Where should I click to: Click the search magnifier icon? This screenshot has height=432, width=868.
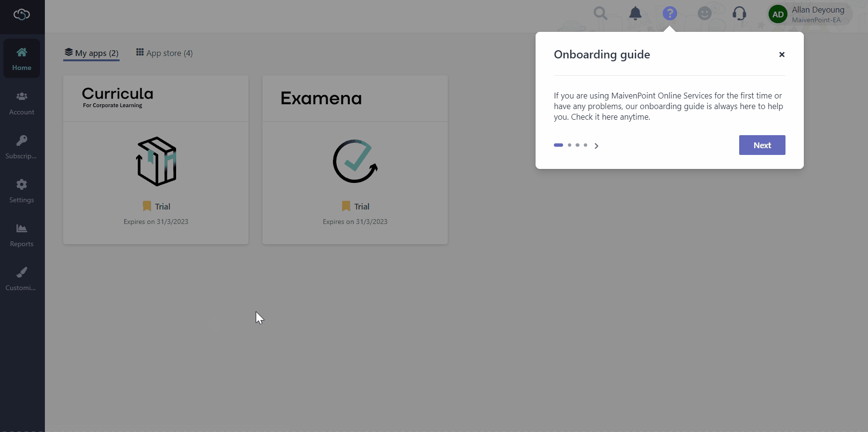pyautogui.click(x=600, y=13)
